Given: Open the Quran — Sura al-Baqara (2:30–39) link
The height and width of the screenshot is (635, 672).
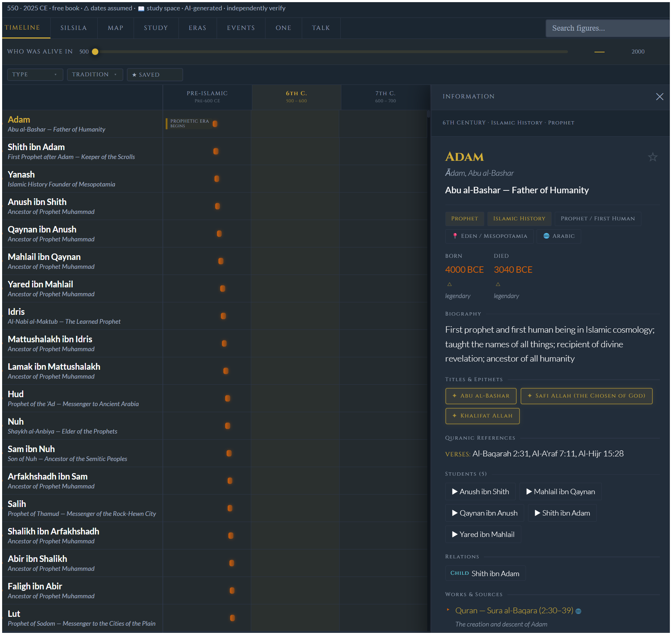Looking at the screenshot, I should coord(514,610).
